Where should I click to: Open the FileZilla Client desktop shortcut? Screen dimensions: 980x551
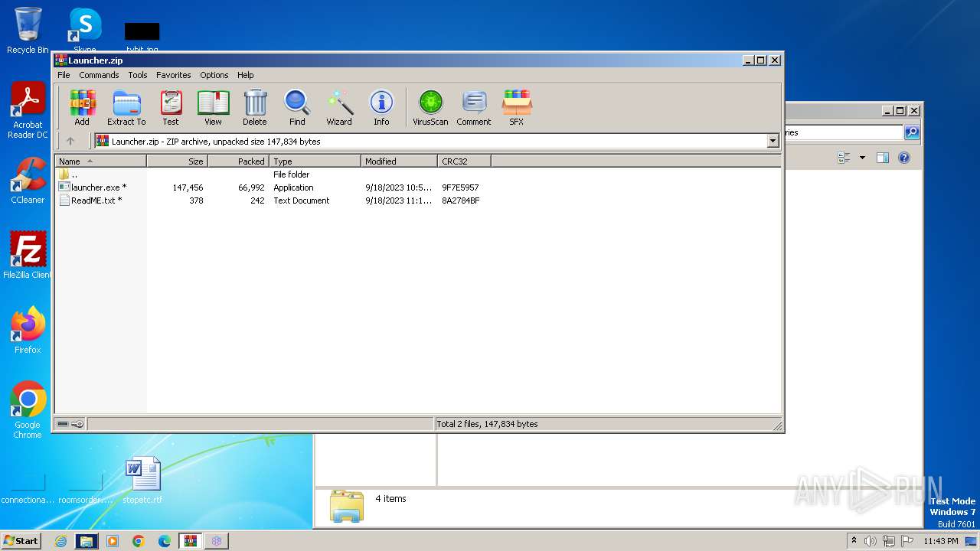point(28,256)
